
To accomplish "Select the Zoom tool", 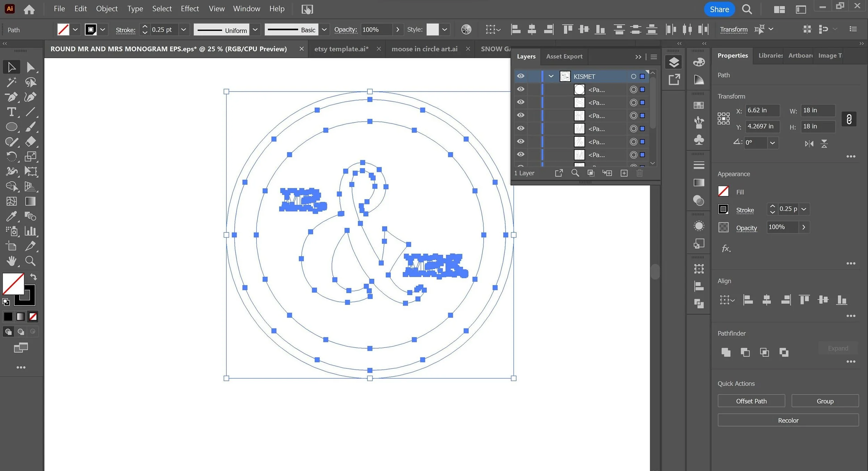I will (x=30, y=261).
